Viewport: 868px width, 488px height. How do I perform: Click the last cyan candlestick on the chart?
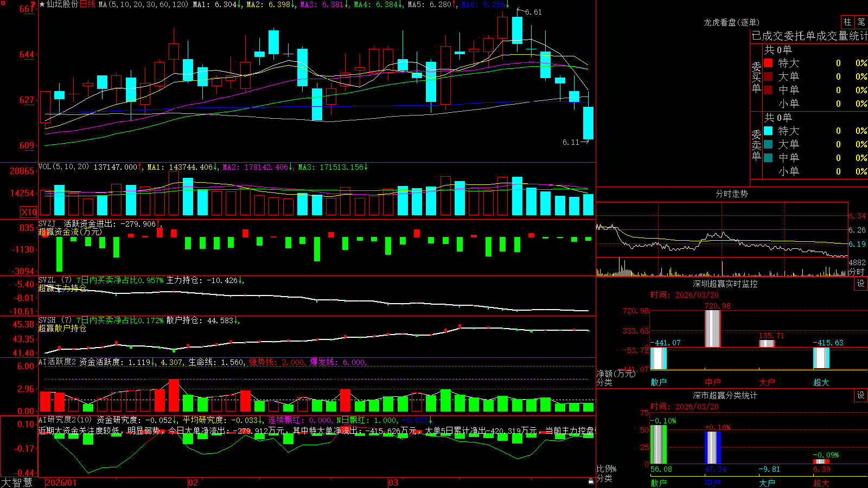coord(588,123)
